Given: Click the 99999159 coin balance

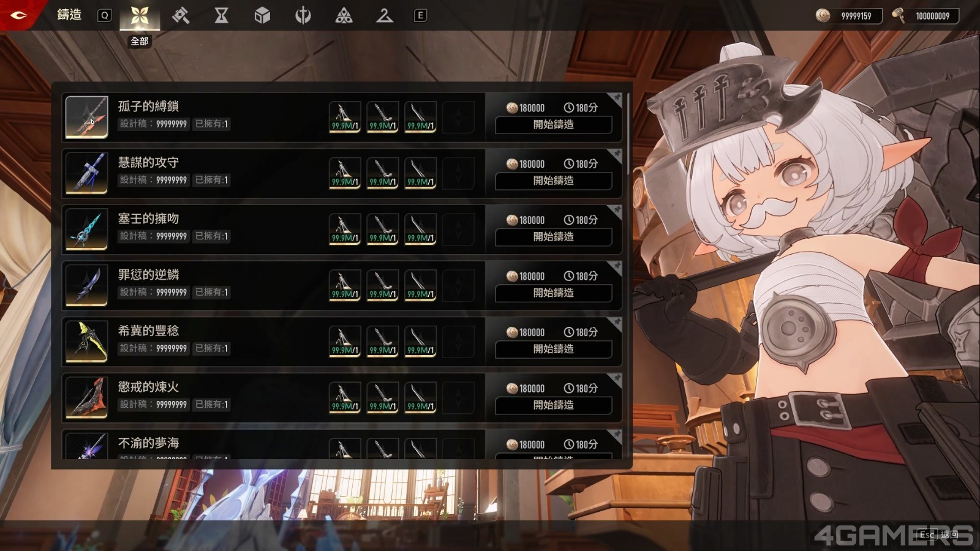Looking at the screenshot, I should coord(856,16).
